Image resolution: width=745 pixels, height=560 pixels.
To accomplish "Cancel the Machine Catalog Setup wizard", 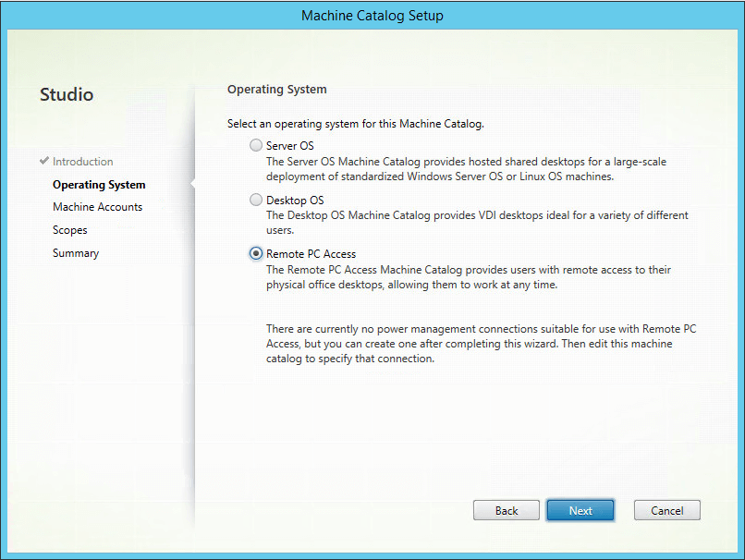I will (x=667, y=511).
